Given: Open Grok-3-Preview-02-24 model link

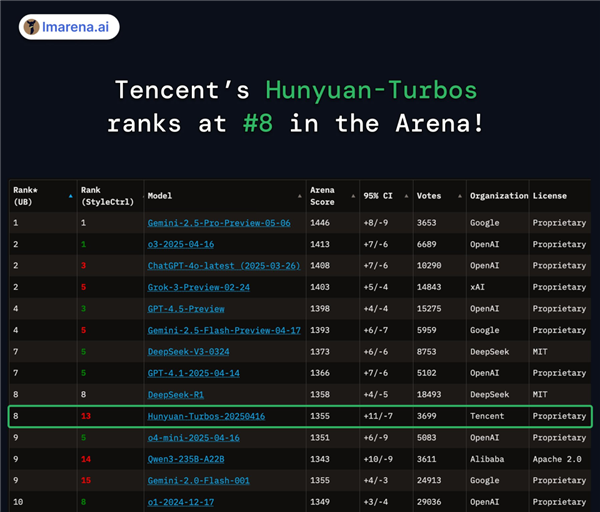Looking at the screenshot, I should click(x=199, y=287).
